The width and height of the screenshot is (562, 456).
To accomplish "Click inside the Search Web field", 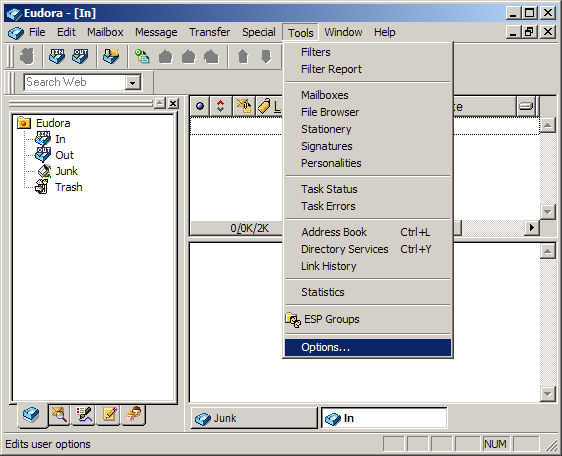I will (75, 82).
